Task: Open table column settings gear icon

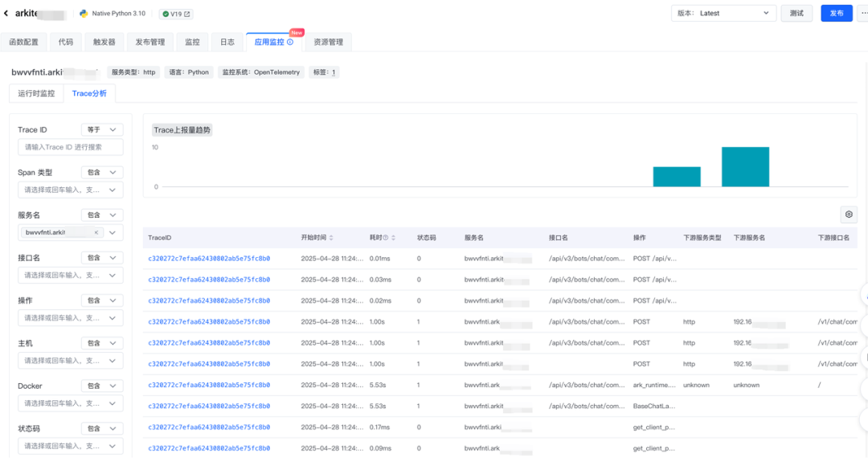Action: 848,215
